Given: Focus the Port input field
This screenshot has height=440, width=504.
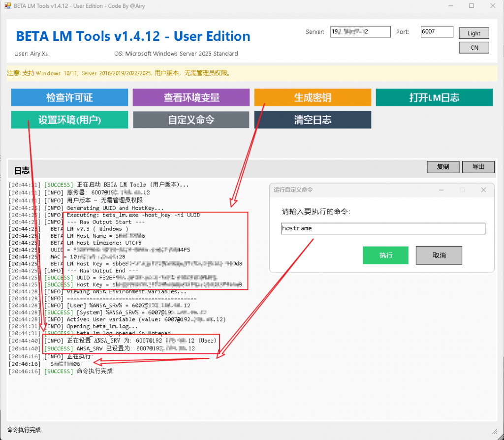Looking at the screenshot, I should coord(437,32).
